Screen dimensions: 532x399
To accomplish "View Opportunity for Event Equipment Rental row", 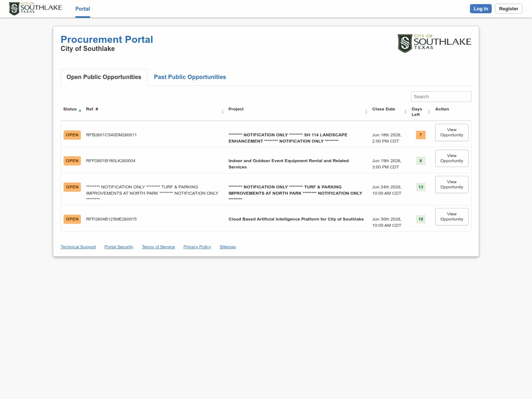I will [451, 158].
